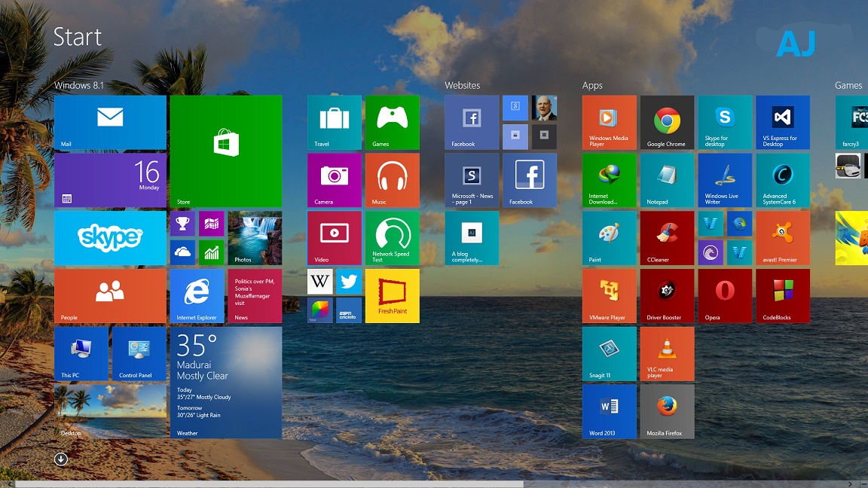Viewport: 868px width, 488px height.
Task: Open the News tile
Action: 255,296
